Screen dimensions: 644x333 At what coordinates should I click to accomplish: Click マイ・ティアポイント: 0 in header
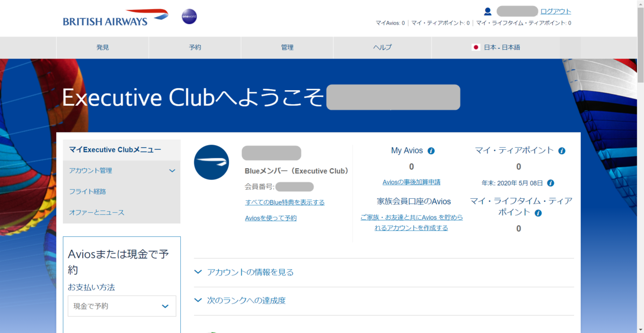pos(440,23)
